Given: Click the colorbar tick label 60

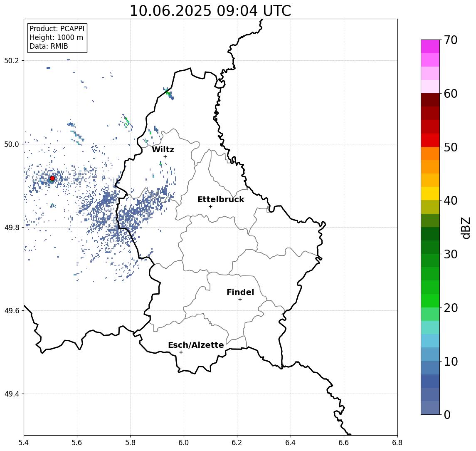Looking at the screenshot, I should 451,94.
